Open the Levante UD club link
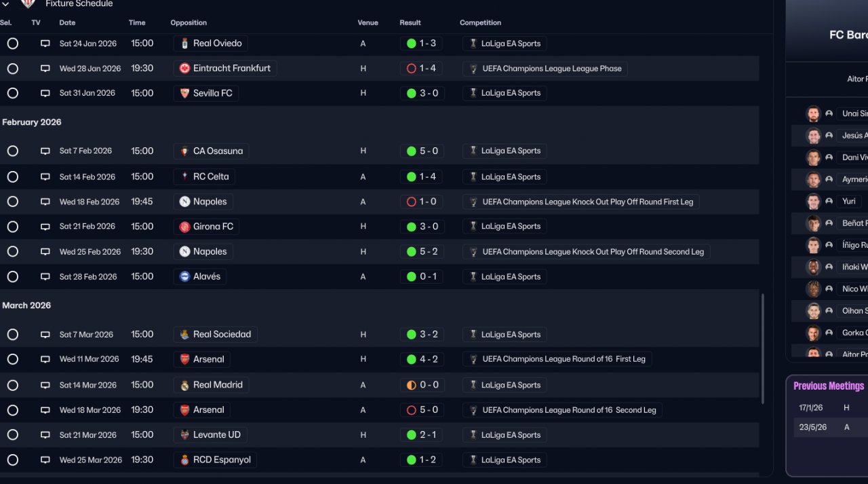The image size is (868, 484). tap(216, 435)
